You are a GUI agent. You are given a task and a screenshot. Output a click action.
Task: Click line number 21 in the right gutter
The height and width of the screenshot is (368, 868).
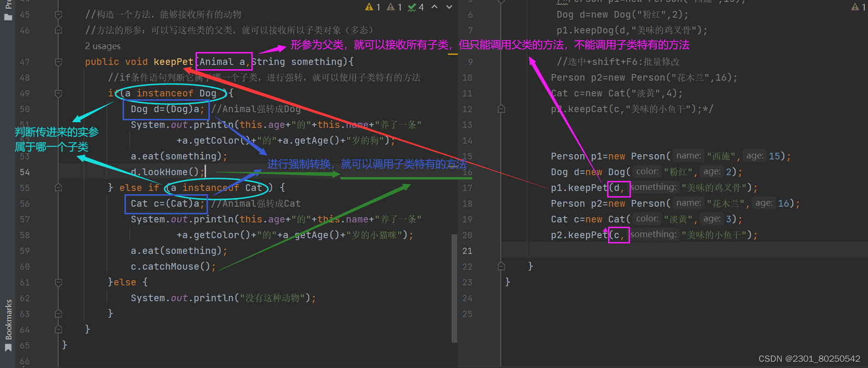click(x=467, y=251)
